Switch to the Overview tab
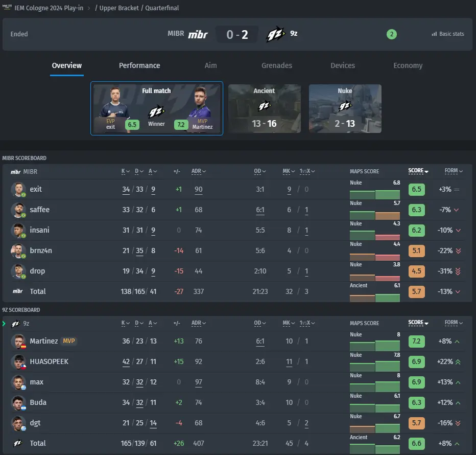The height and width of the screenshot is (455, 476). (67, 65)
